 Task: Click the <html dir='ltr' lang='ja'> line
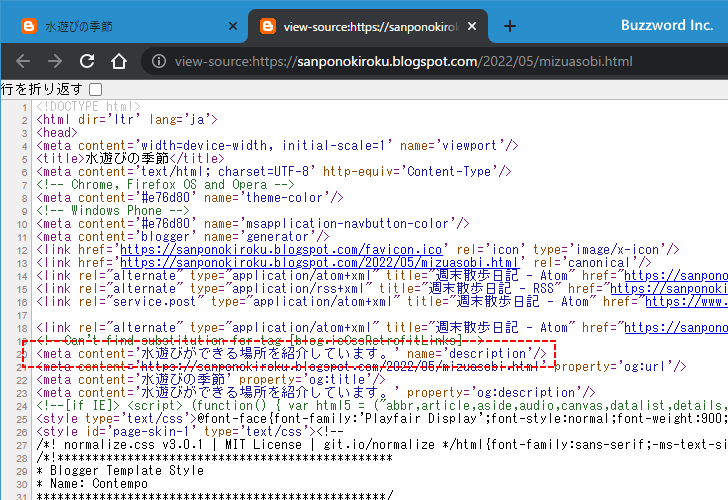(127, 120)
